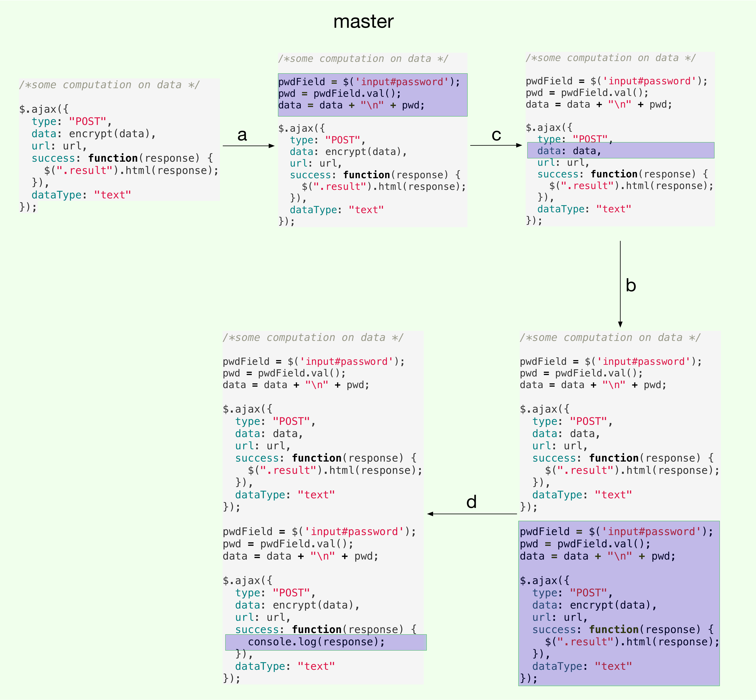756x700 pixels.
Task: Click 'dataType: "text"' in the first snippet
Action: 81,195
